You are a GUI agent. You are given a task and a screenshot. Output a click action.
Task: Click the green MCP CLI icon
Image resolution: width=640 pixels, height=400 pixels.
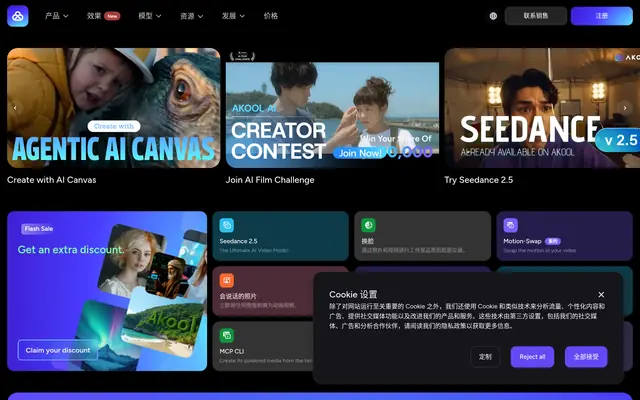click(227, 336)
